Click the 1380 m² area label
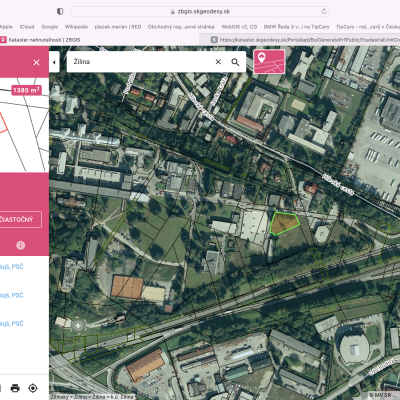This screenshot has height=400, width=400. 26,90
